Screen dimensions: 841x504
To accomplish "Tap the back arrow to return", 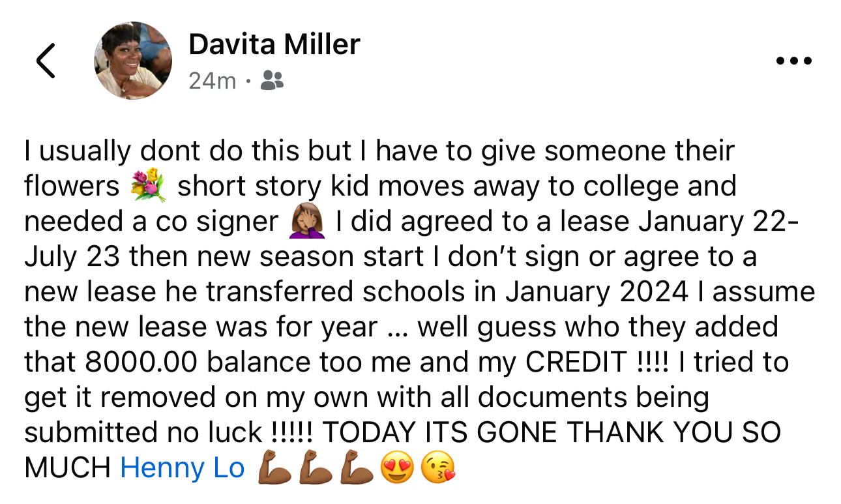I will click(x=45, y=61).
